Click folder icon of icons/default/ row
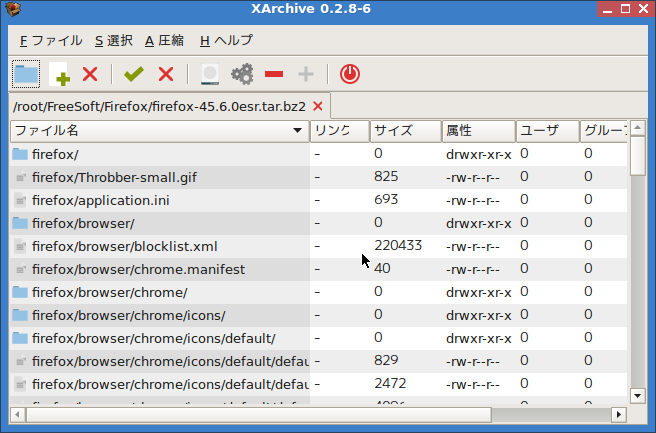 pyautogui.click(x=20, y=338)
